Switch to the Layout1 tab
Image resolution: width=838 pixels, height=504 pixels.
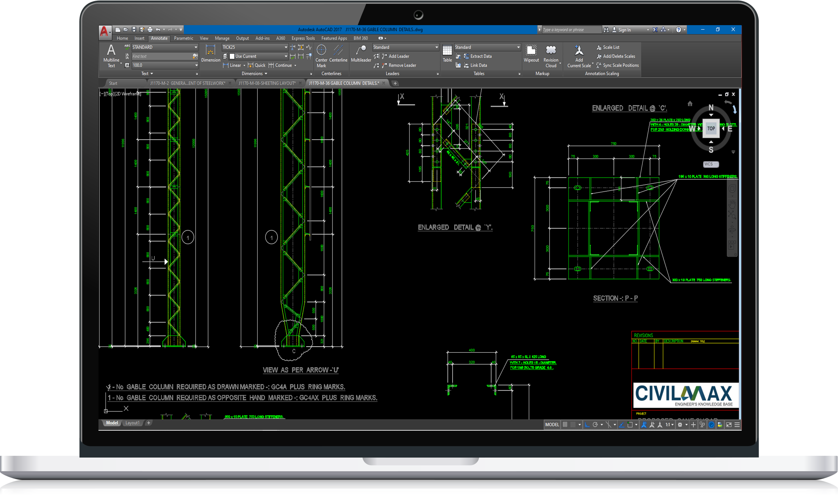132,423
